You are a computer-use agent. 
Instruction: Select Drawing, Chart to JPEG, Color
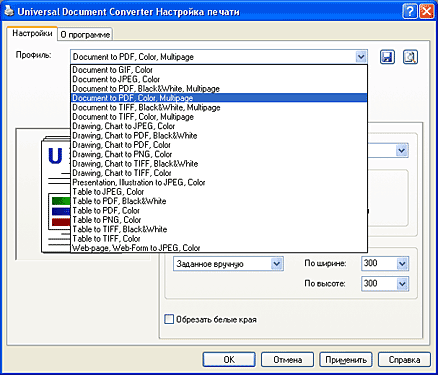click(219, 126)
